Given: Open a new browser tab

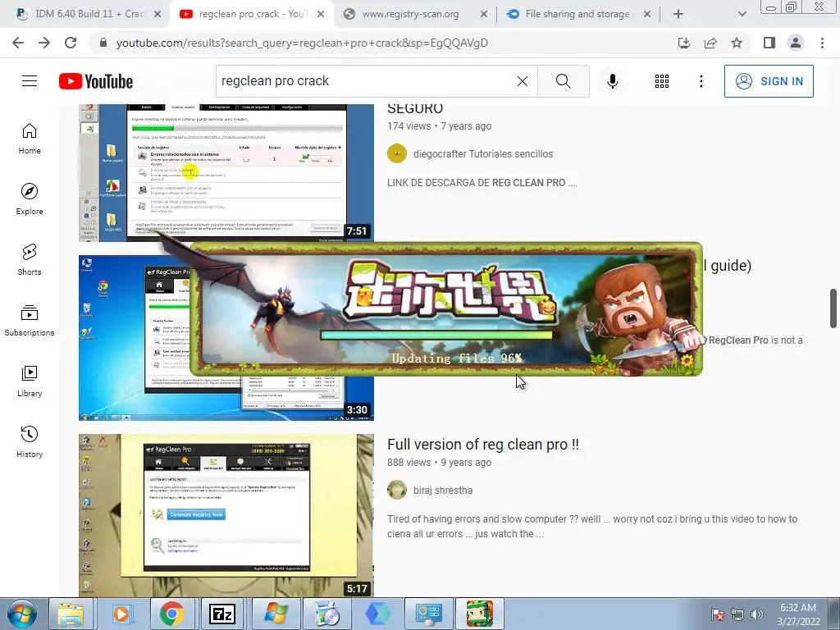Looking at the screenshot, I should [678, 14].
